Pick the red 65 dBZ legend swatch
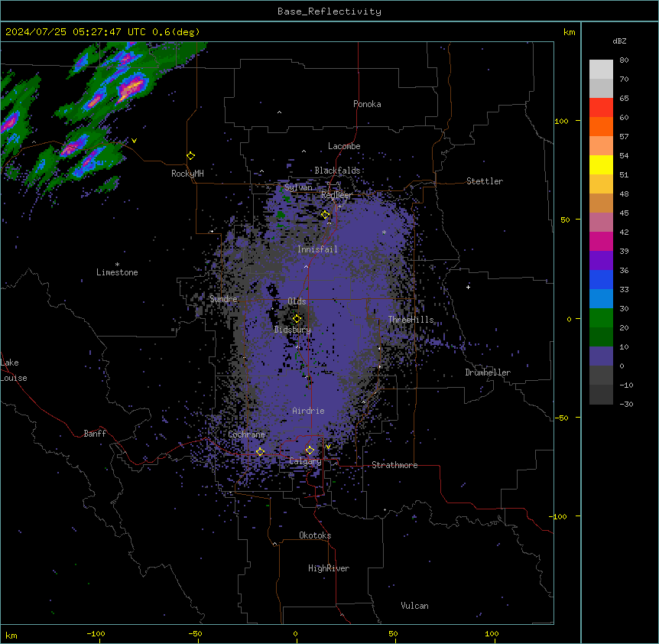This screenshot has height=644, width=659. (x=601, y=107)
